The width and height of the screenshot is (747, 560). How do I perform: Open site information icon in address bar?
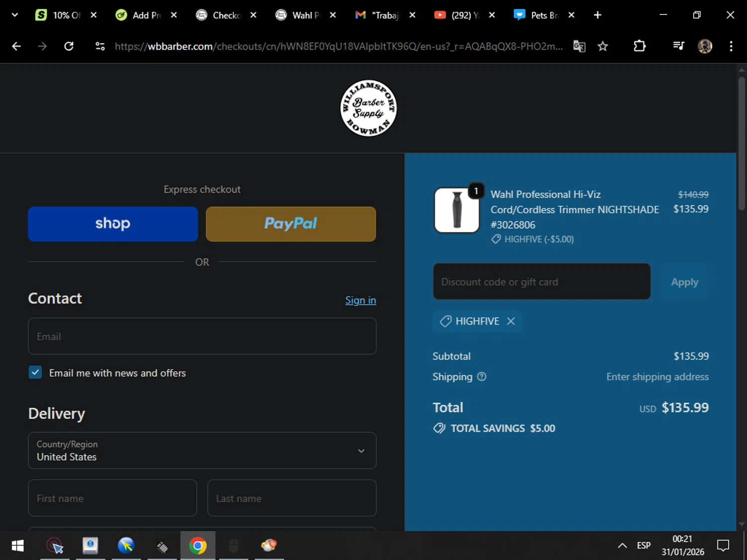point(100,46)
